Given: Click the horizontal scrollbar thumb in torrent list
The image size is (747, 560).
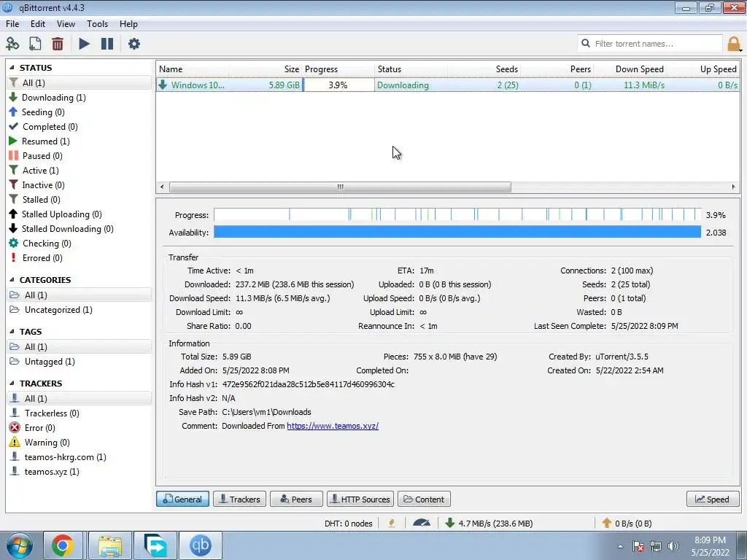Looking at the screenshot, I should [340, 187].
